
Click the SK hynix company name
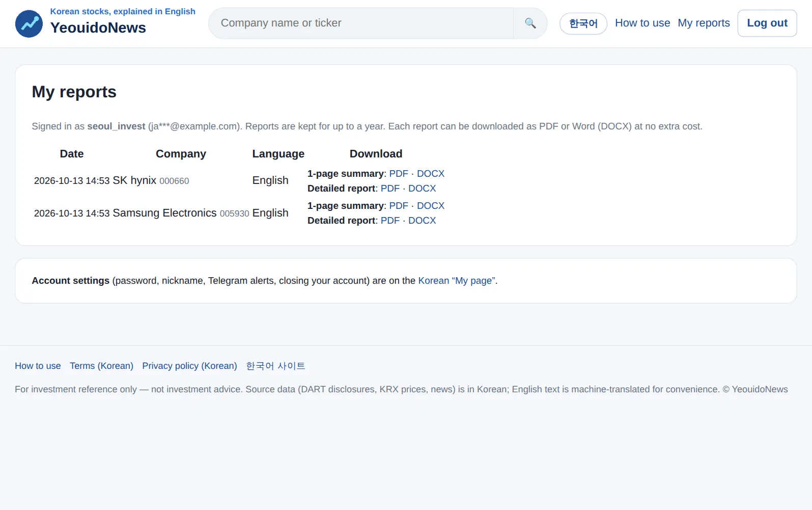click(134, 180)
